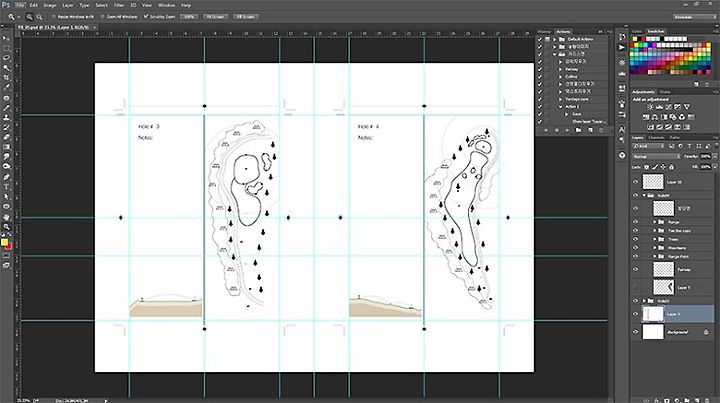Image resolution: width=720 pixels, height=403 pixels.
Task: Click the layer Opacity value field
Action: click(705, 157)
